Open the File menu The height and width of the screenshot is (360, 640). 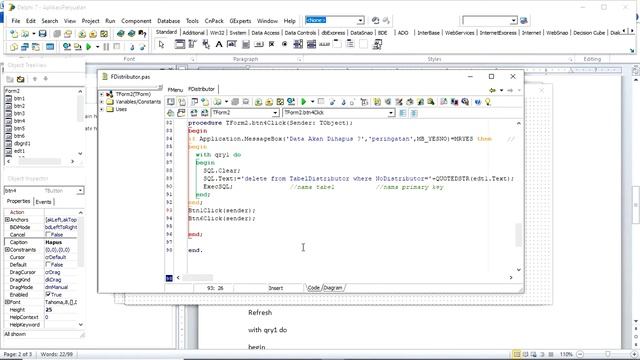(16, 21)
